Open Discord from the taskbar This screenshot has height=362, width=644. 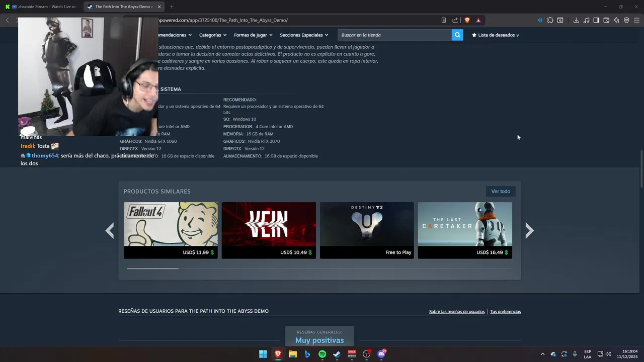click(381, 354)
